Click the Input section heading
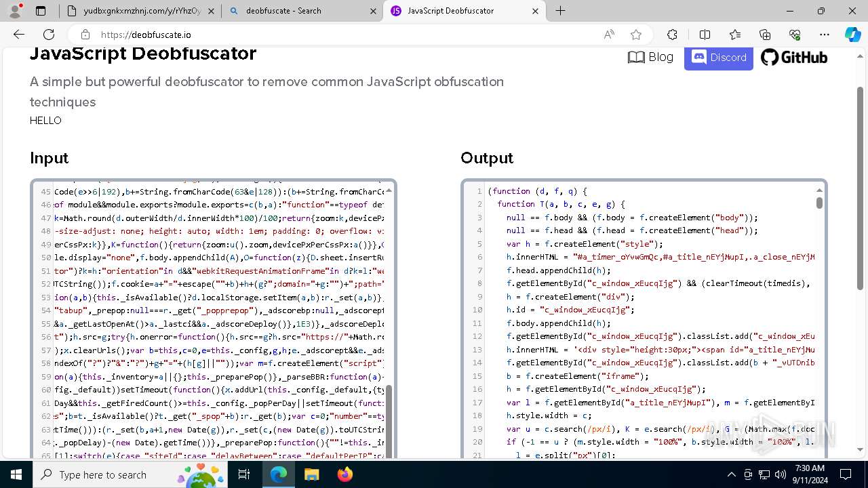 point(50,158)
